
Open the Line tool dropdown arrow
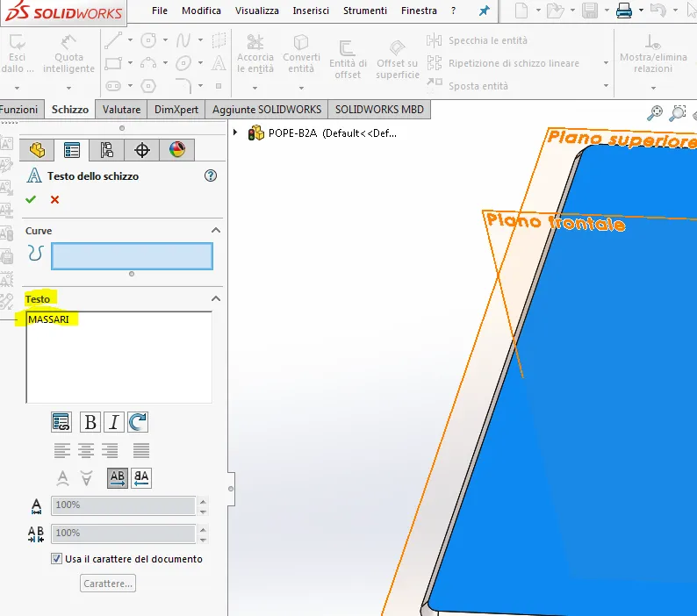pos(130,40)
